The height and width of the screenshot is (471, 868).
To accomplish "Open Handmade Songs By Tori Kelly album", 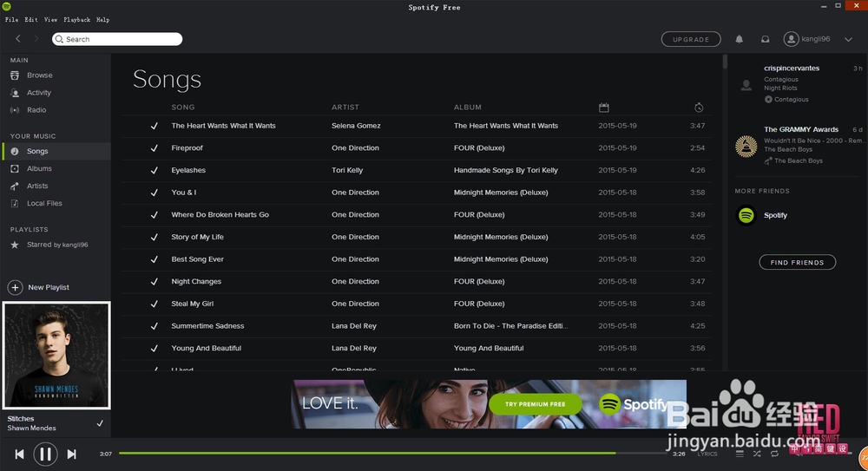I will click(x=506, y=171).
